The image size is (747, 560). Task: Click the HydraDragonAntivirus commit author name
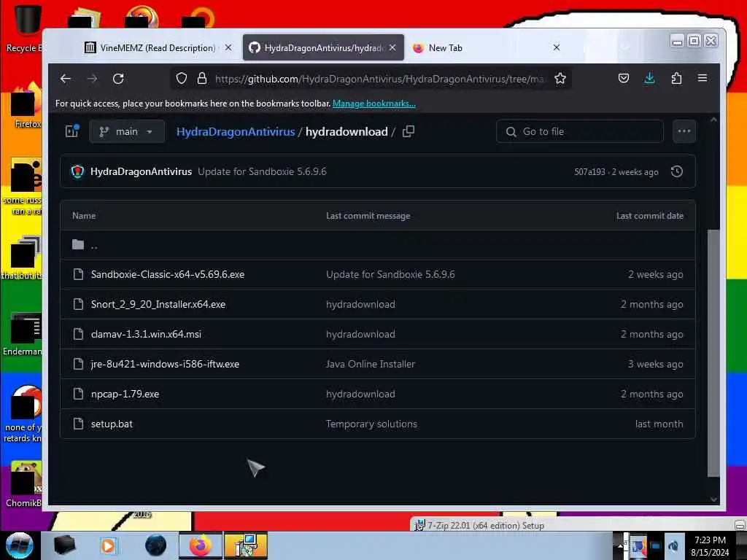(x=141, y=171)
